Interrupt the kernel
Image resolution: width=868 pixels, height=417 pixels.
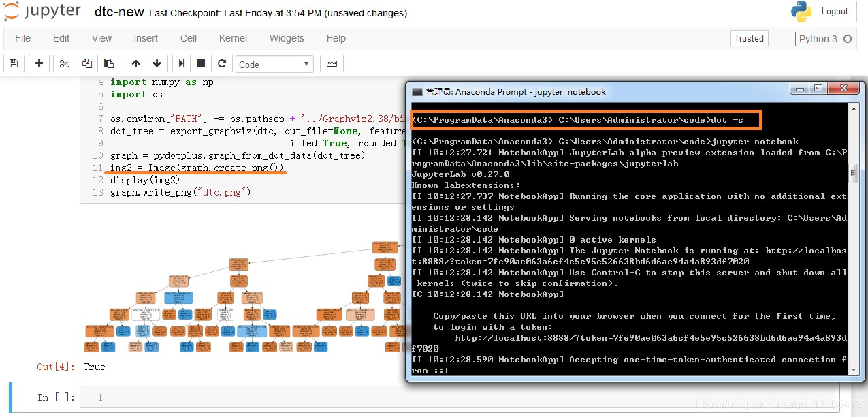point(201,63)
